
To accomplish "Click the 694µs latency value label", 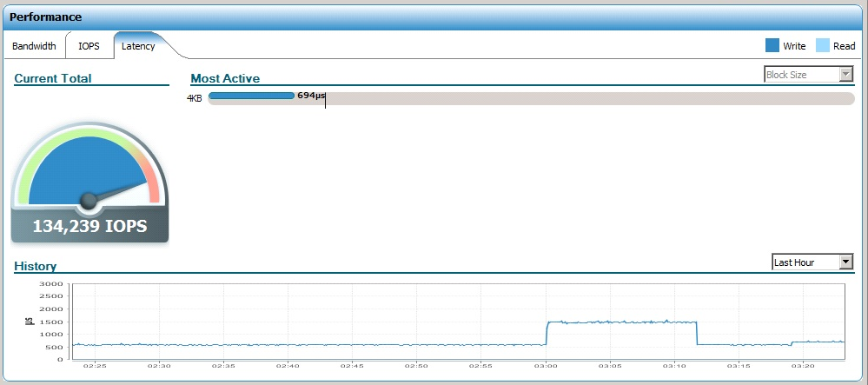I will pos(311,96).
